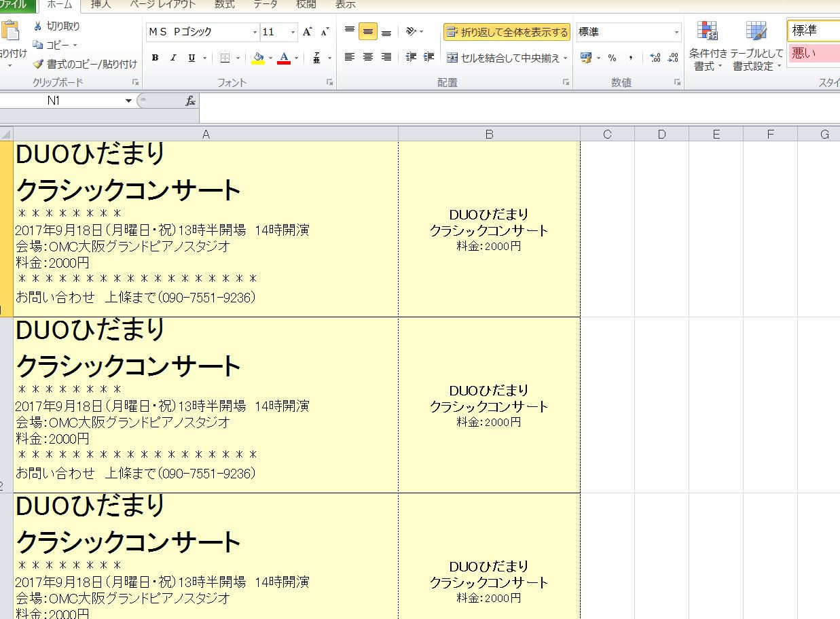Switch to the ページレイアウト tab
Screen dimensions: 840x619
click(x=162, y=4)
